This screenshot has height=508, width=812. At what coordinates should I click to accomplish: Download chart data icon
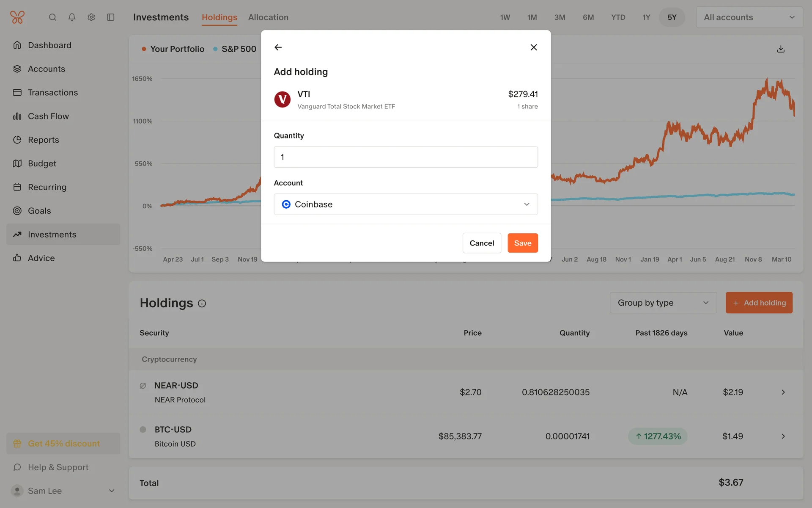(x=781, y=49)
